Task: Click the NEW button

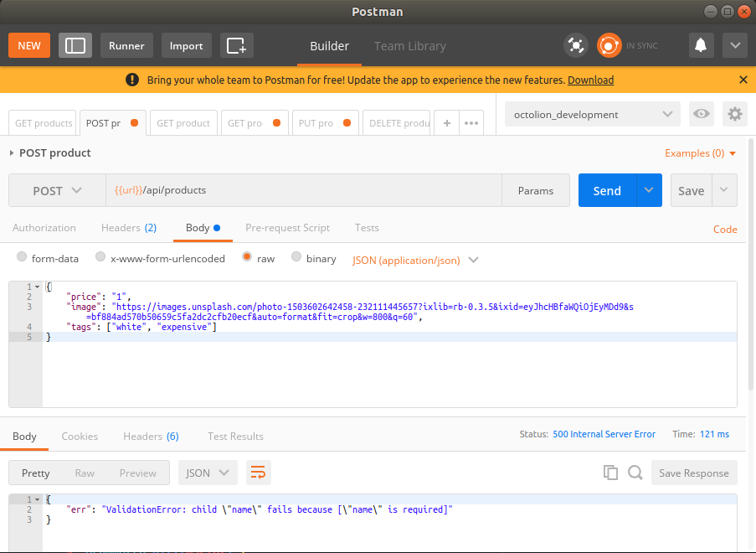Action: [x=29, y=46]
